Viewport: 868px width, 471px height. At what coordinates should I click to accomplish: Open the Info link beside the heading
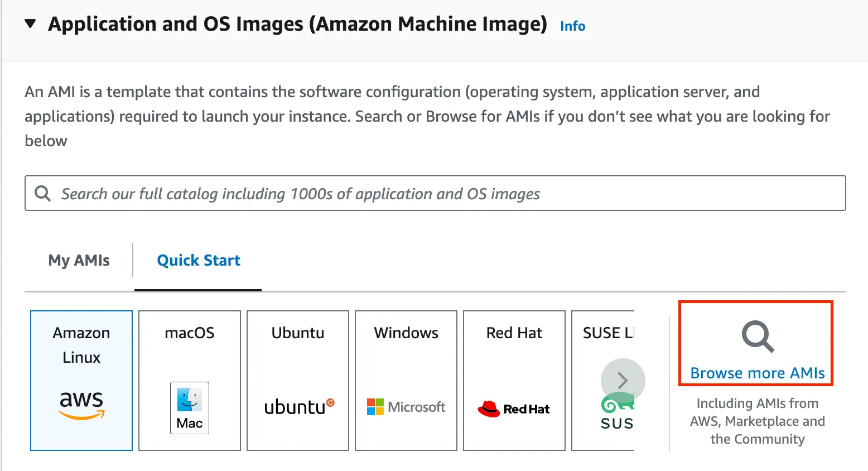572,26
